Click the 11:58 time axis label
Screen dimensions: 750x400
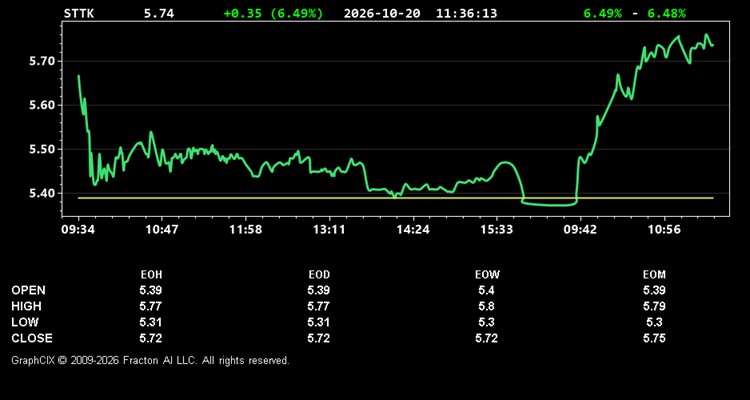[x=245, y=230]
